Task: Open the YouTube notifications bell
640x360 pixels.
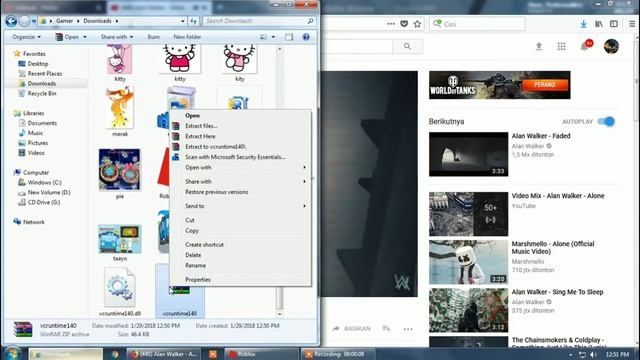Action: point(584,47)
